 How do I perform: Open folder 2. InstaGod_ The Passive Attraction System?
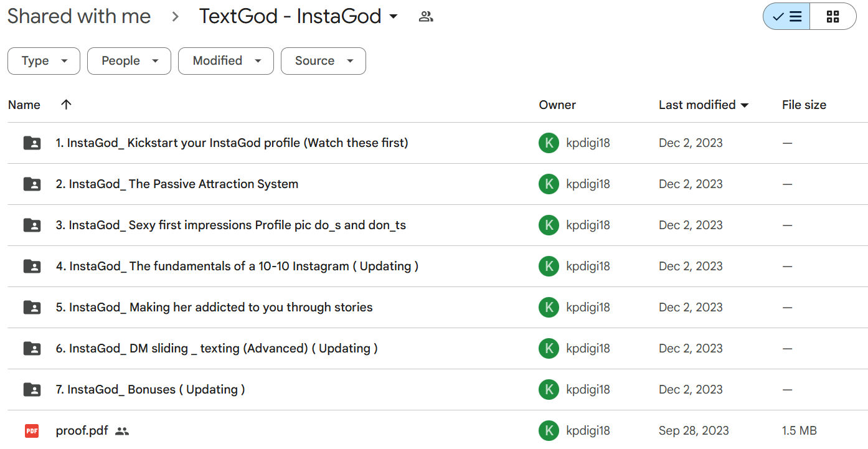point(177,184)
